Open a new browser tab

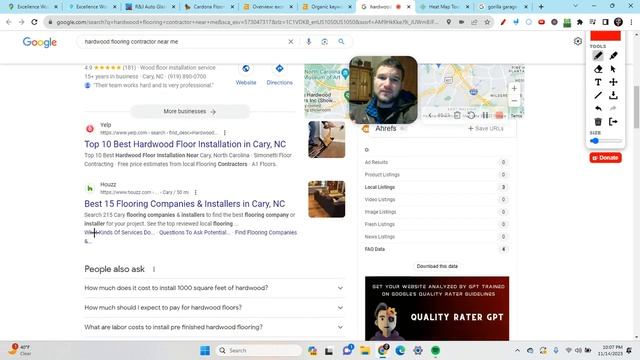(x=541, y=7)
